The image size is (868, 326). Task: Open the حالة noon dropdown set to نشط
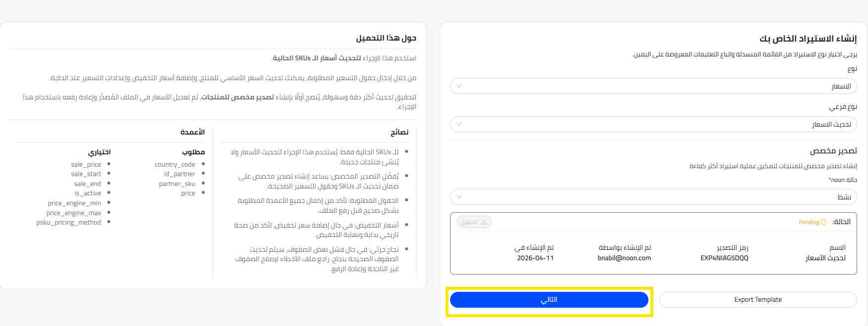point(653,197)
